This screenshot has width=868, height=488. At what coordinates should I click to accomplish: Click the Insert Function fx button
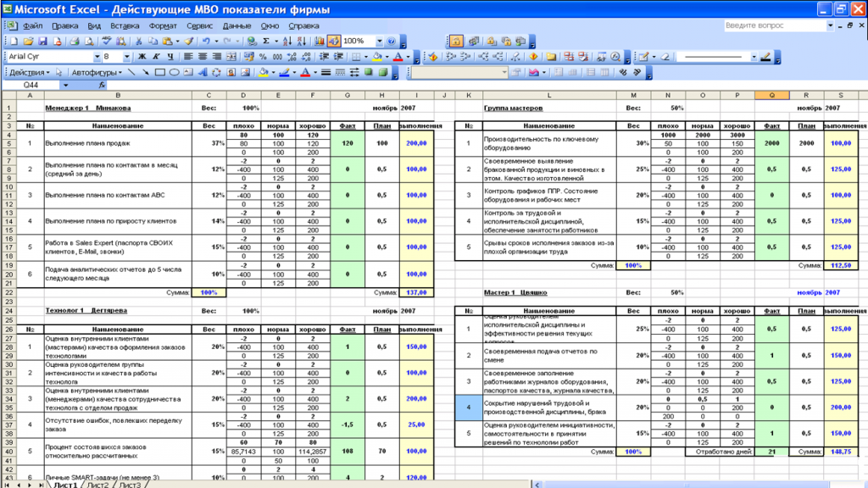102,86
